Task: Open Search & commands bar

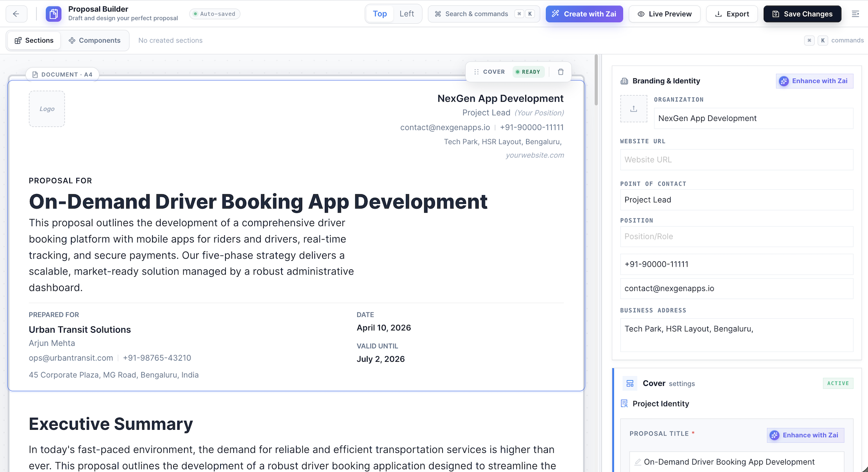Action: pos(484,14)
